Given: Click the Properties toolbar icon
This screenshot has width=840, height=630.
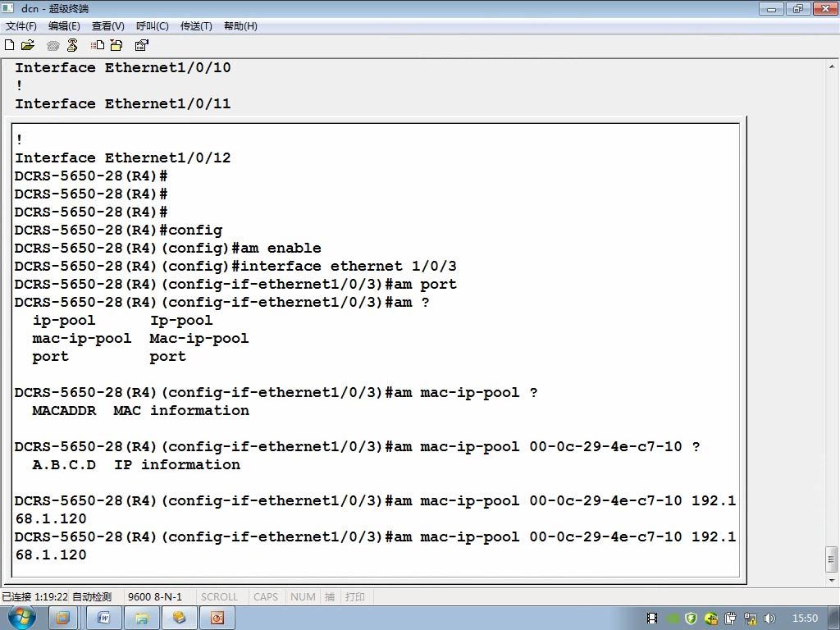Looking at the screenshot, I should [141, 45].
